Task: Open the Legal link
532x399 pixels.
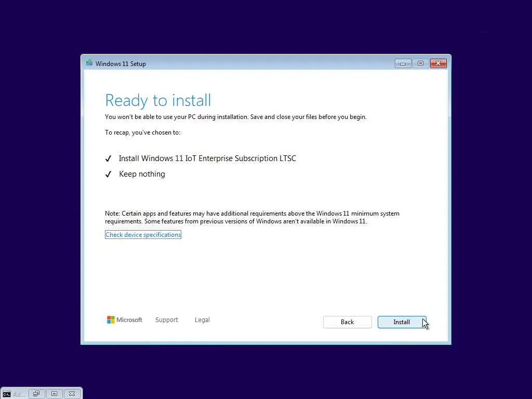Action: [202, 320]
